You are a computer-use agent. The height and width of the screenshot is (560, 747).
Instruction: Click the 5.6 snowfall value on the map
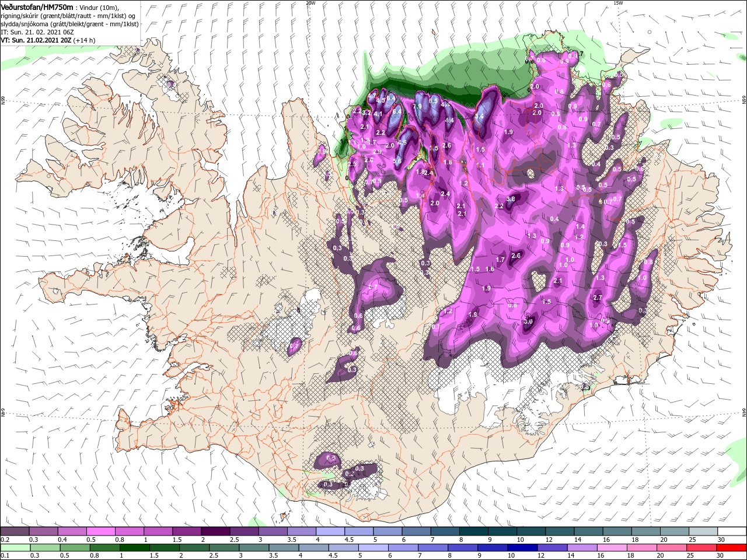tap(397, 160)
